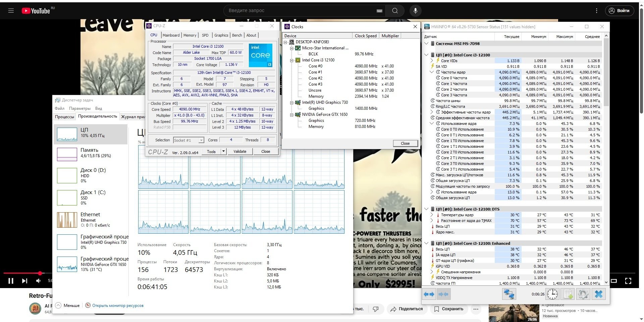
Task: Collapse Intel Core i3 12100 node in Clocks
Action: [x=292, y=60]
